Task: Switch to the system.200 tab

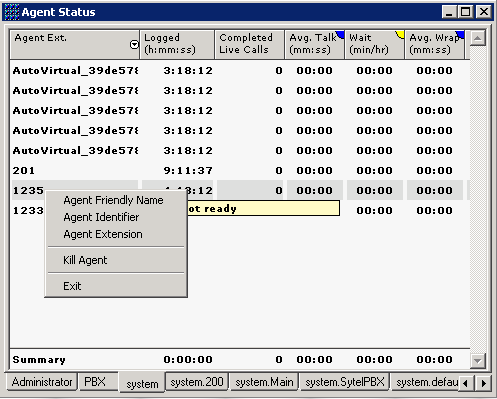Action: click(x=197, y=382)
